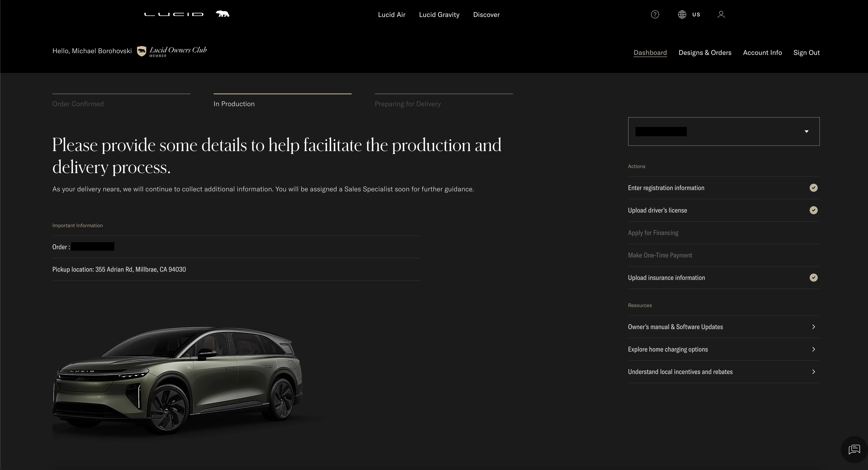
Task: Click the Lucid logo wordmark
Action: pyautogui.click(x=174, y=14)
